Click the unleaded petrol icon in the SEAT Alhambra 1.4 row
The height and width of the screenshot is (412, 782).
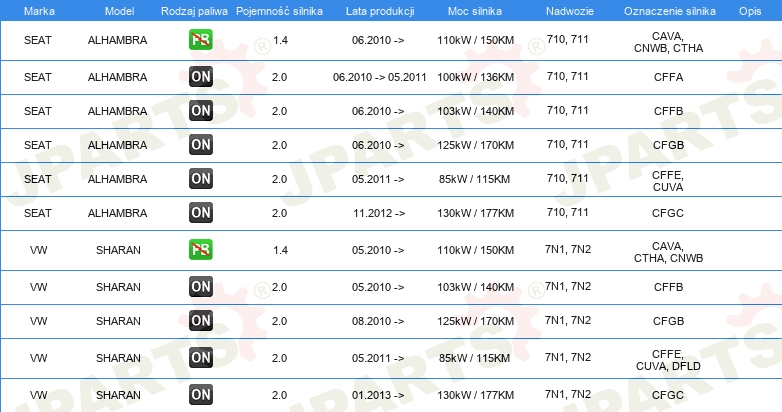coord(200,40)
